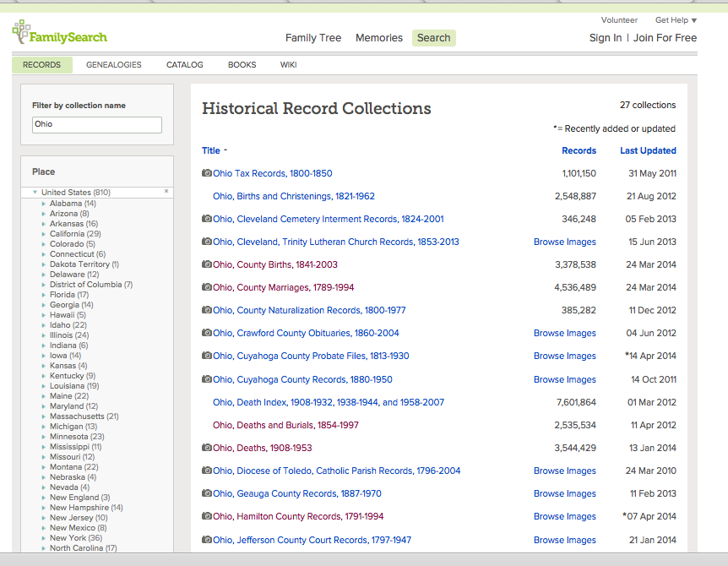This screenshot has height=566, width=728.
Task: Open the Family Tree menu
Action: tap(313, 38)
